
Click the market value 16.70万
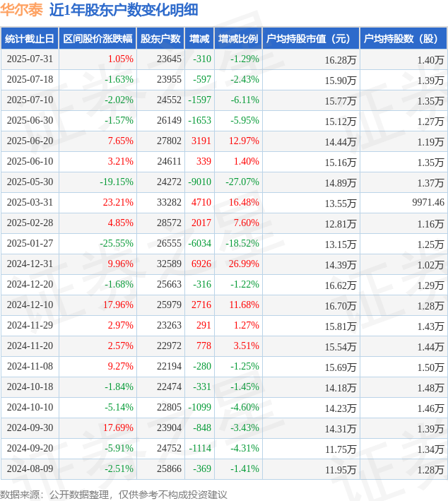point(341,305)
